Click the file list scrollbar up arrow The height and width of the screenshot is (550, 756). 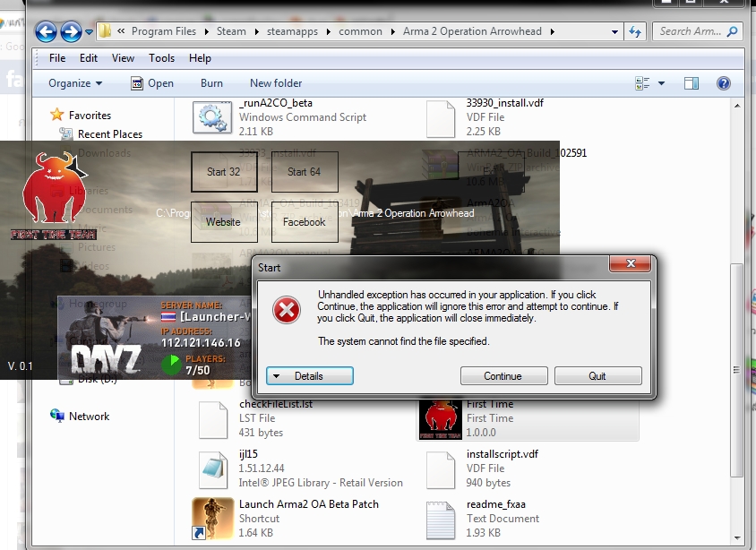[x=737, y=105]
